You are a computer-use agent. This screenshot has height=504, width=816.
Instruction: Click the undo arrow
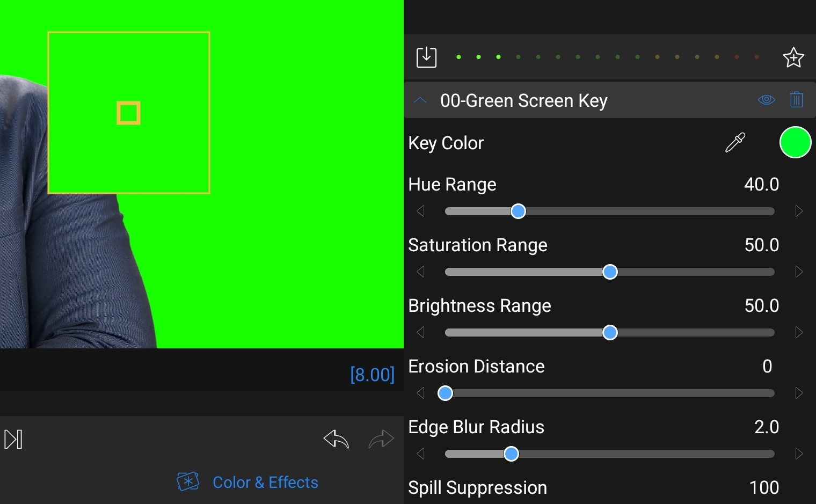tap(336, 439)
